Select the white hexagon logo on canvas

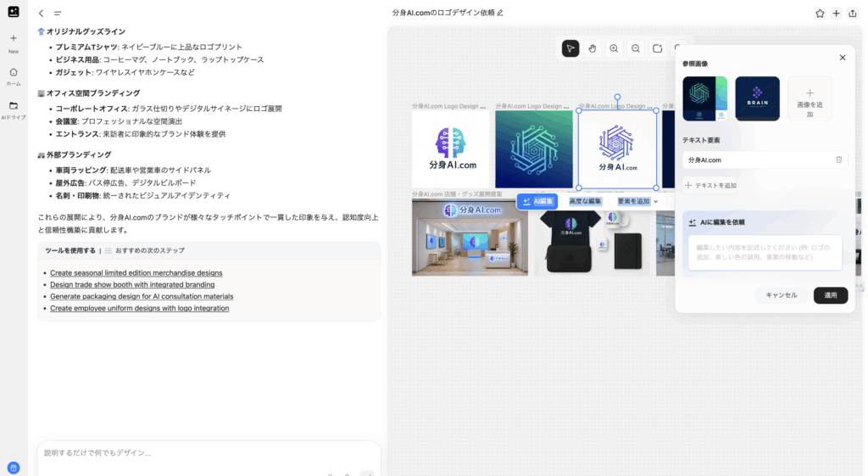(x=617, y=149)
